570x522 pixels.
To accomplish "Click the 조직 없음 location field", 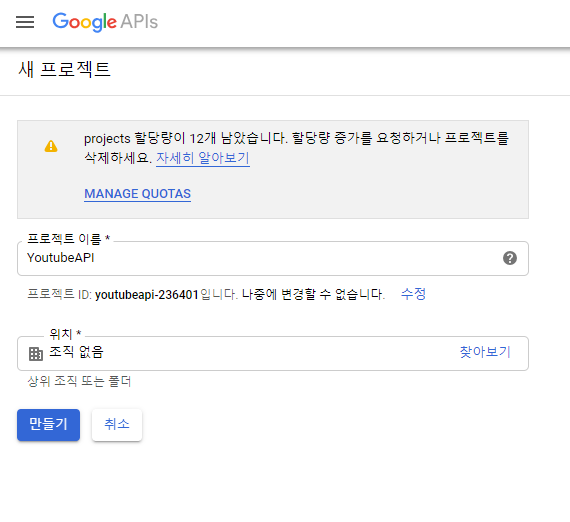I will point(273,353).
